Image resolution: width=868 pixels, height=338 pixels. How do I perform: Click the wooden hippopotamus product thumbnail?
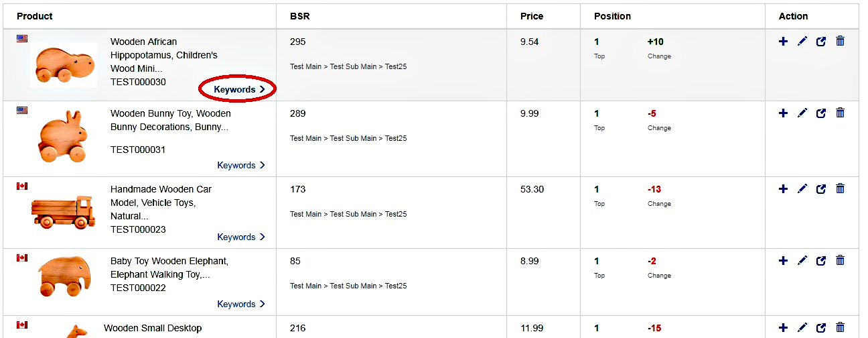(x=64, y=65)
